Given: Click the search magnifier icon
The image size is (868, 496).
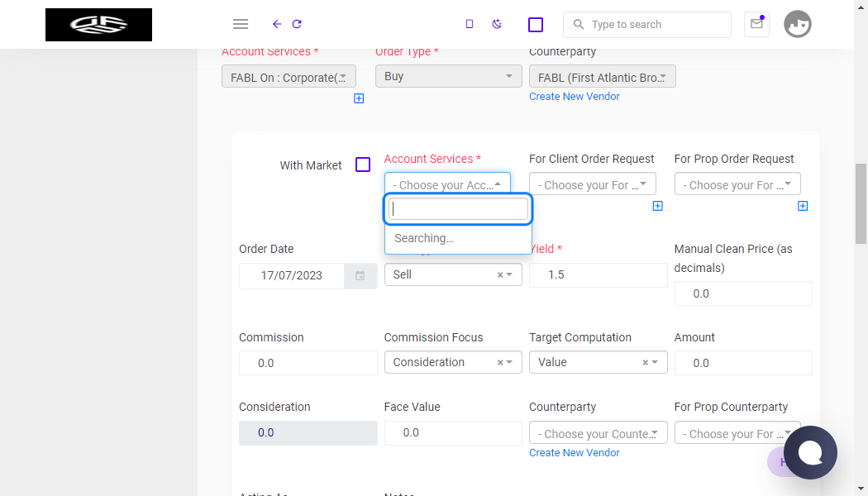Looking at the screenshot, I should [579, 24].
